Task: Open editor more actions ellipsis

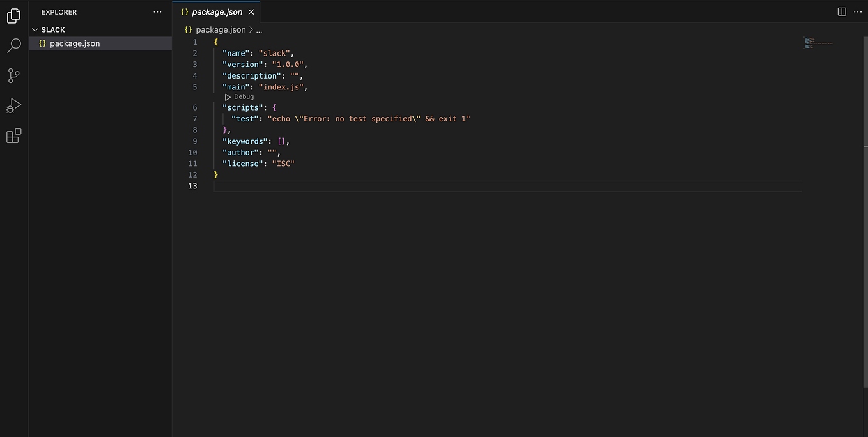Action: coord(858,12)
